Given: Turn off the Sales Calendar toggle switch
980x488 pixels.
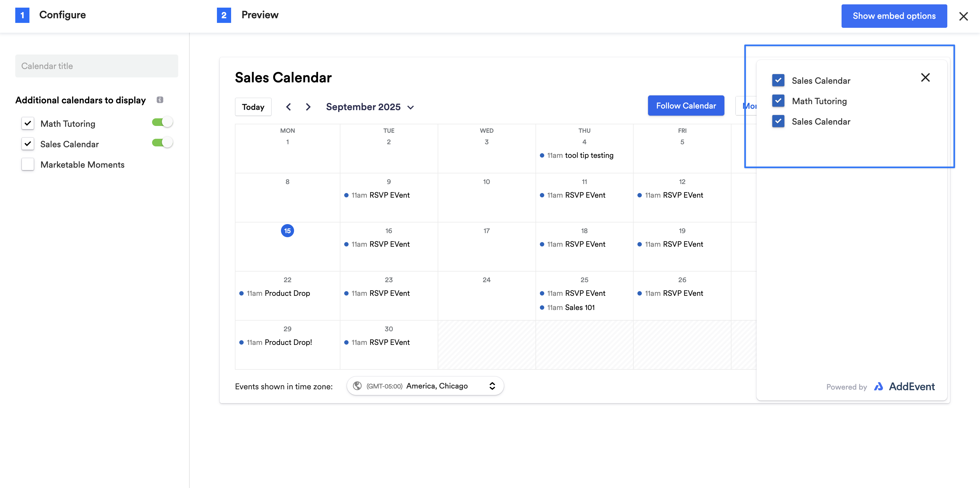Looking at the screenshot, I should (x=162, y=143).
